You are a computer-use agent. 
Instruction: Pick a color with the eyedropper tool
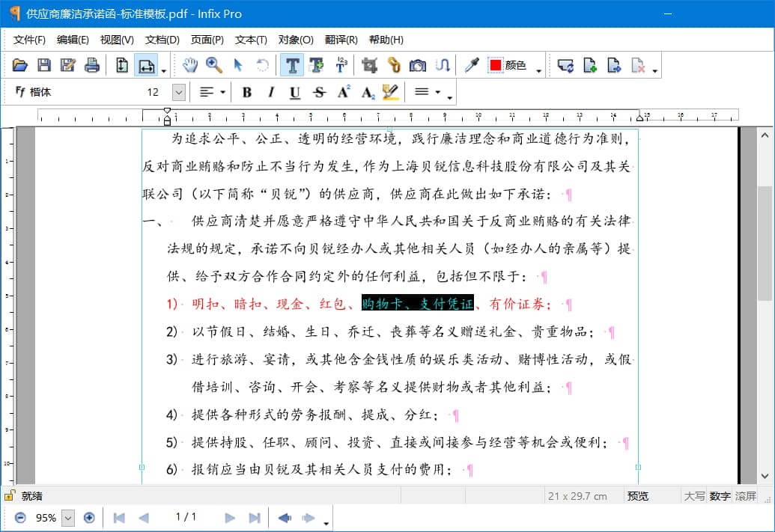click(471, 65)
